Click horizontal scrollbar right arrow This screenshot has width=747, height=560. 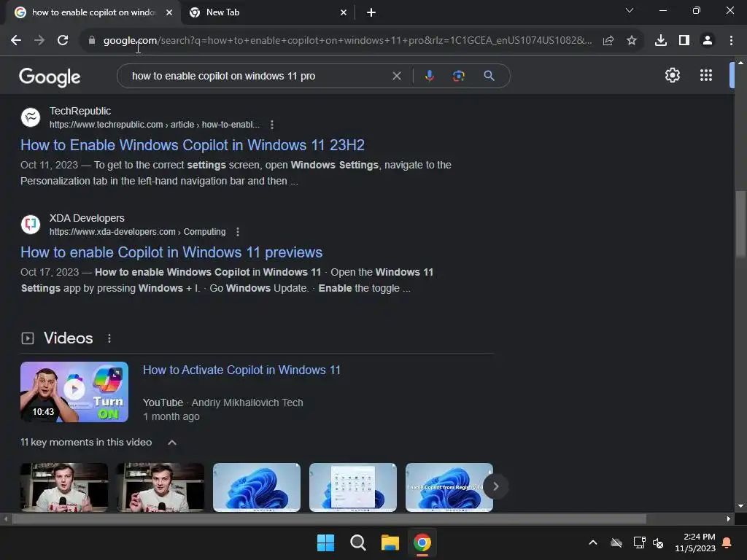(x=729, y=518)
